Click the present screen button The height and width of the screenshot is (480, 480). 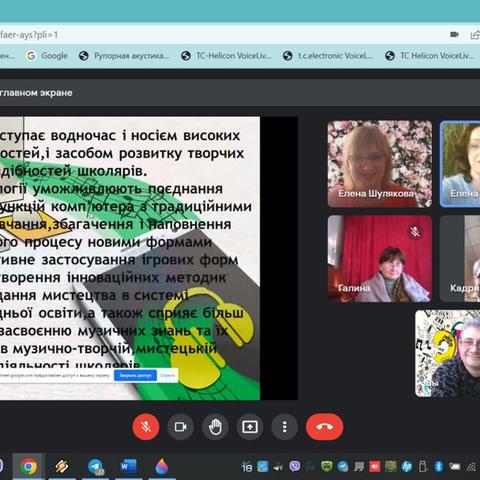coord(250,427)
